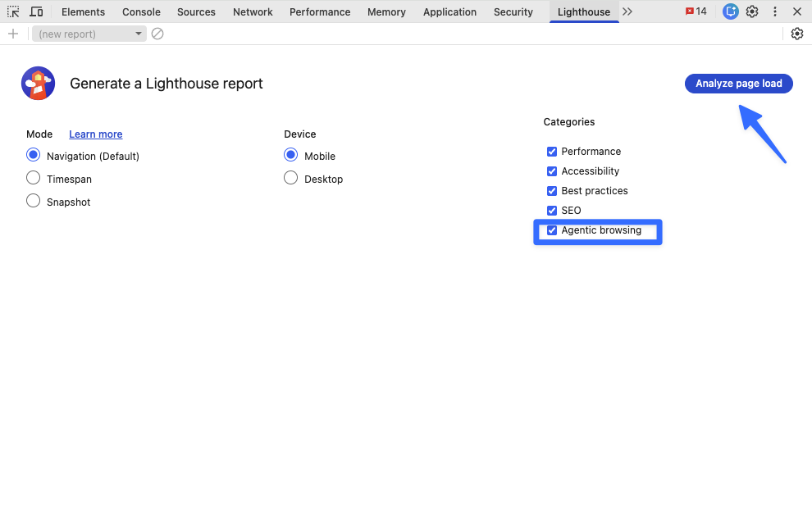Switch to the Memory tab
Image resolution: width=812 pixels, height=532 pixels.
[387, 12]
